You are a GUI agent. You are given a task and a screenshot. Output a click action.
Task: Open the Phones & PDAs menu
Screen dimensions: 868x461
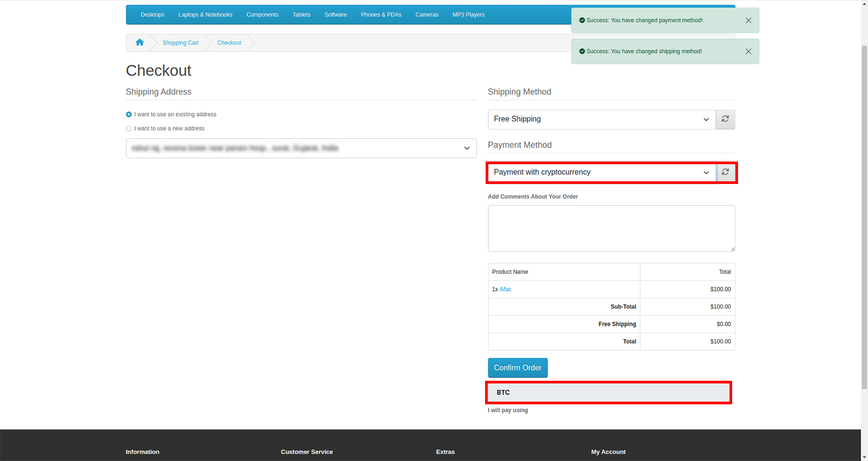pos(381,15)
